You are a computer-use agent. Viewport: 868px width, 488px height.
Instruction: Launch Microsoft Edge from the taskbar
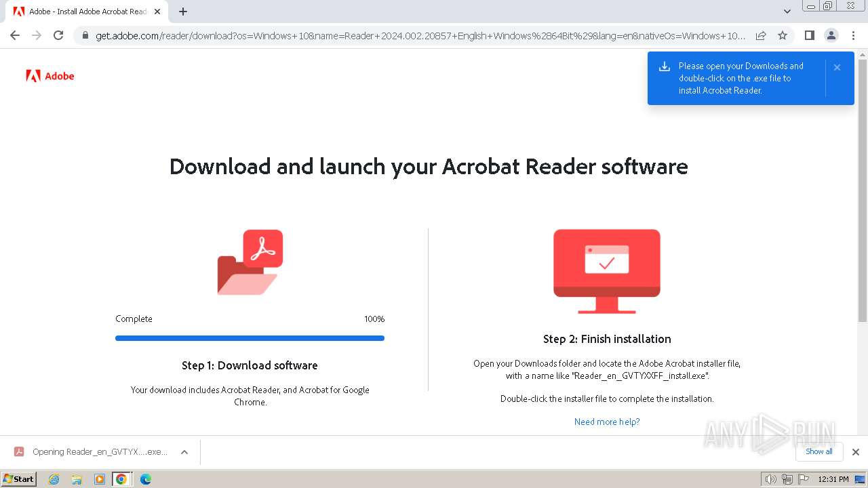pyautogui.click(x=145, y=479)
